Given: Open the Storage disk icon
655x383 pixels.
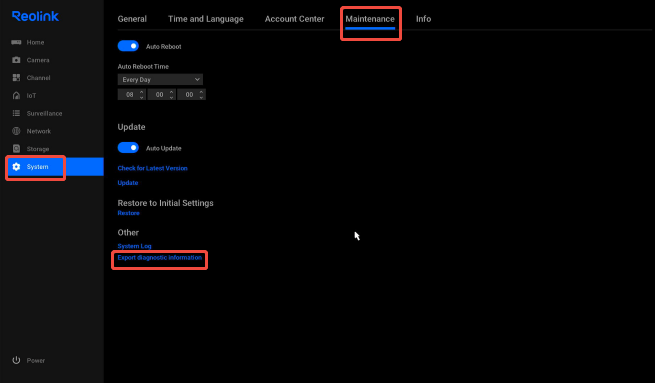Looking at the screenshot, I should [16, 149].
